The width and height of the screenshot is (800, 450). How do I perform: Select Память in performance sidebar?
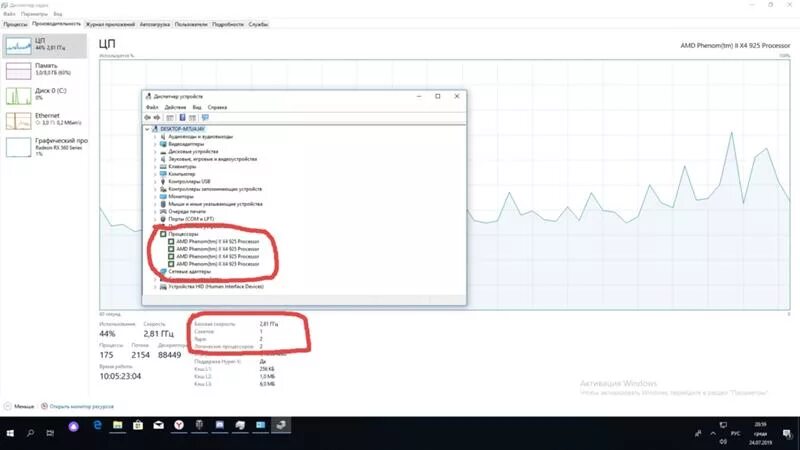pyautogui.click(x=45, y=70)
